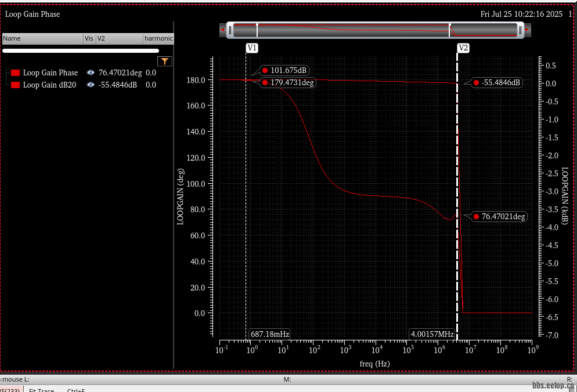Viewport: 577px width, 392px height.
Task: Click the Vis column header
Action: coord(89,39)
